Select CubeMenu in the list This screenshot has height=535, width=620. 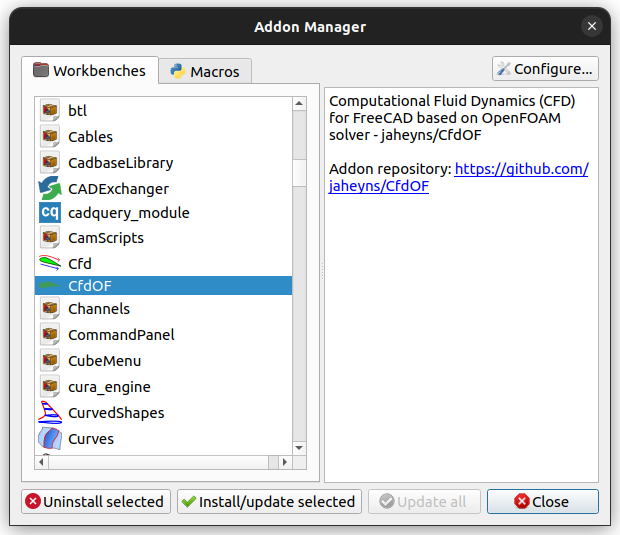coord(163,361)
